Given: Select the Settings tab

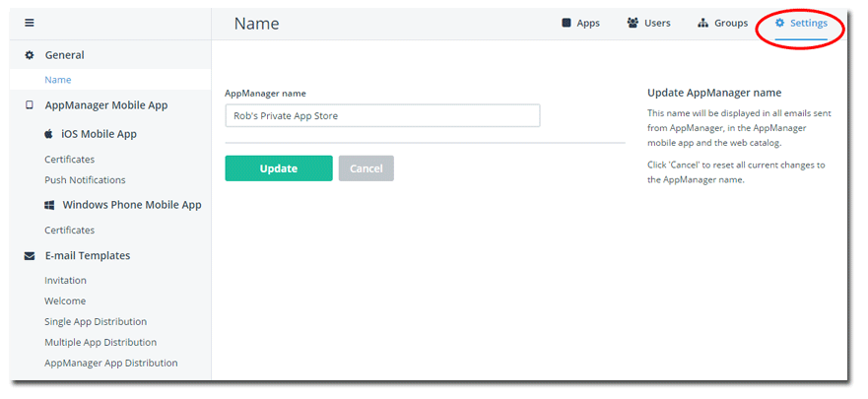Looking at the screenshot, I should 801,24.
